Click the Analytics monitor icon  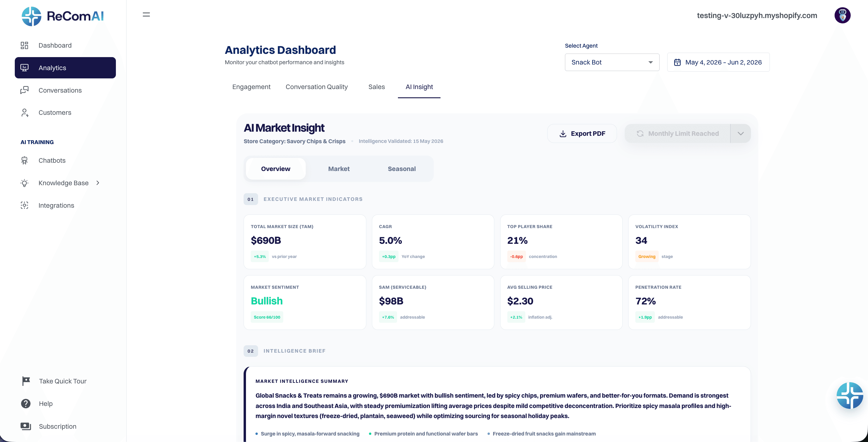pyautogui.click(x=24, y=68)
